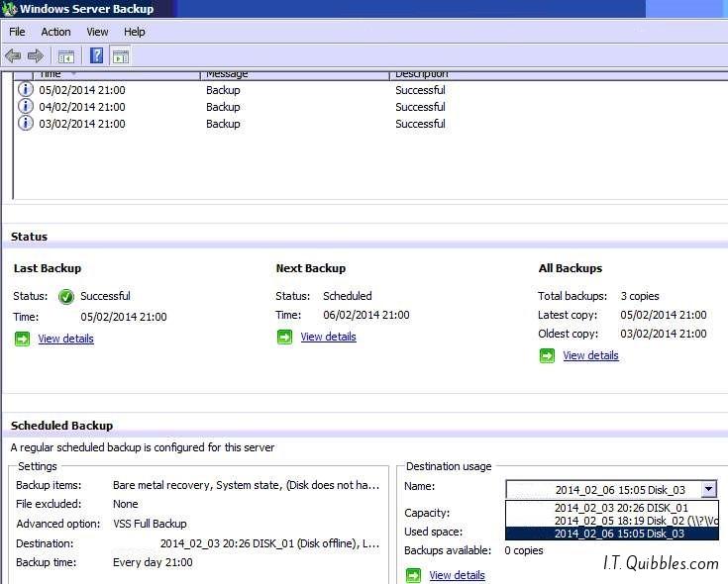Click File excluded value 'None'

coord(126,504)
